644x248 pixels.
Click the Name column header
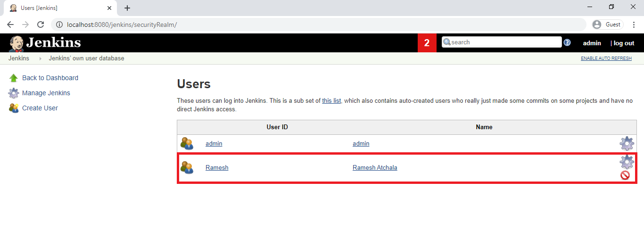pos(484,127)
